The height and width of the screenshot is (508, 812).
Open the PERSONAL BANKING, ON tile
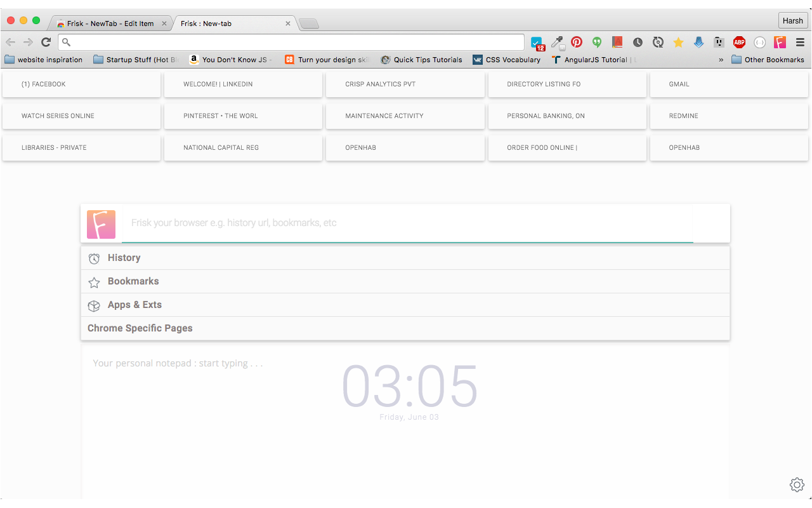(x=567, y=116)
